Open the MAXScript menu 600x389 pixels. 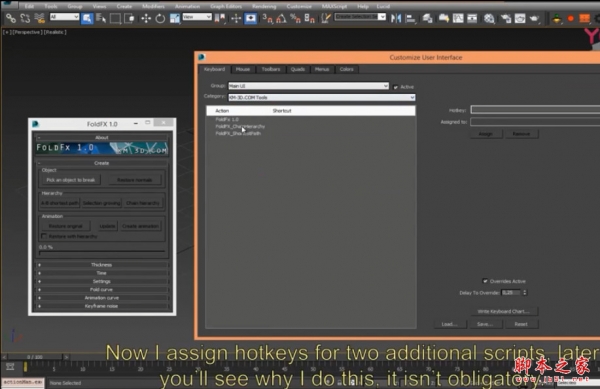pyautogui.click(x=334, y=6)
